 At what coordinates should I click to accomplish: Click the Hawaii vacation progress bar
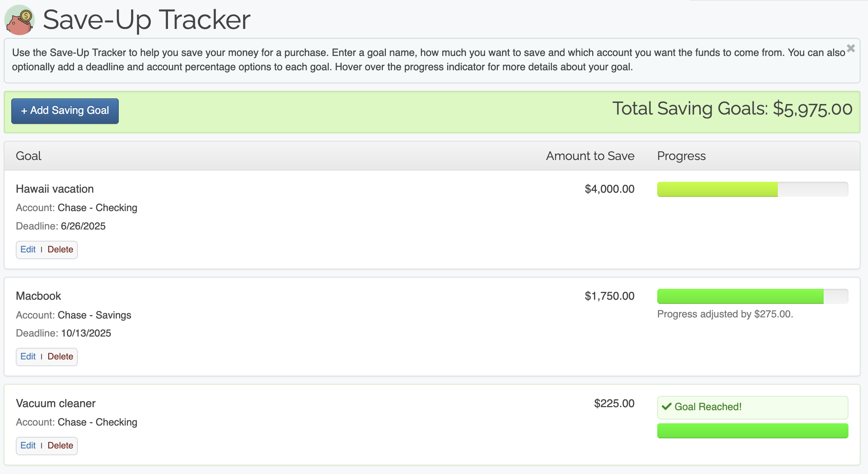[x=752, y=189]
